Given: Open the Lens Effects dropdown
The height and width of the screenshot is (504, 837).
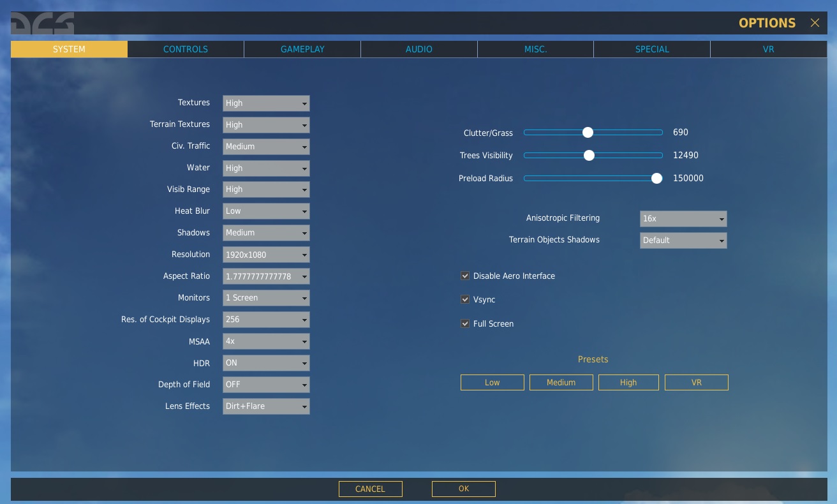Looking at the screenshot, I should pyautogui.click(x=266, y=406).
